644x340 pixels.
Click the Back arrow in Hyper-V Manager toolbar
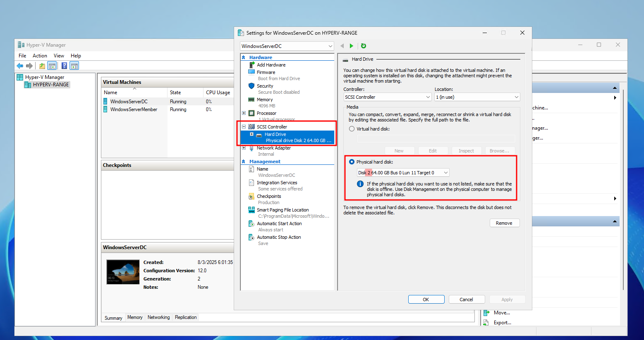pyautogui.click(x=20, y=66)
